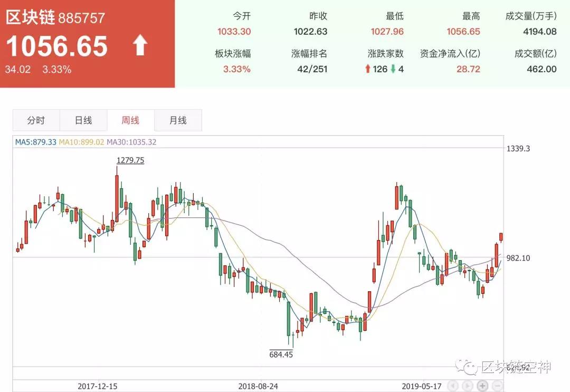Click the 1279.75 high price marker
Viewport: 570px width, 392px height.
[130, 160]
